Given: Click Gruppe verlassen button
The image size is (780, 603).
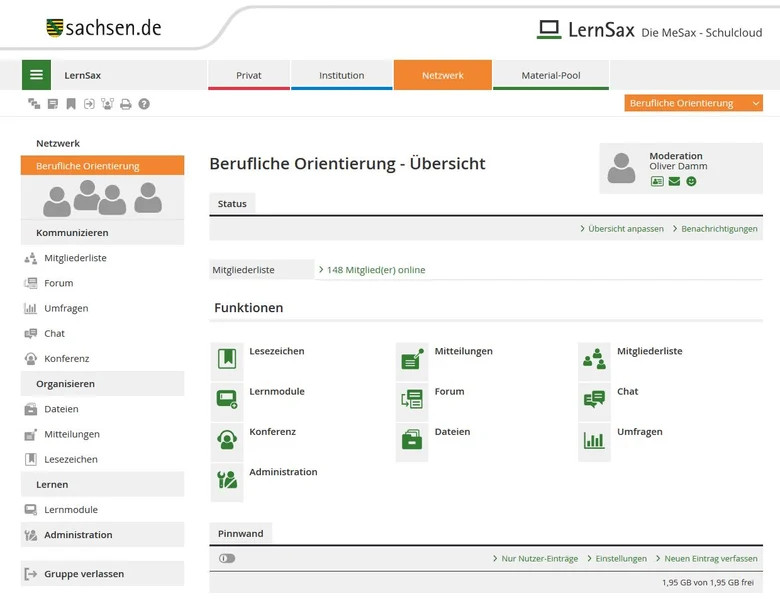Looking at the screenshot, I should pyautogui.click(x=102, y=574).
